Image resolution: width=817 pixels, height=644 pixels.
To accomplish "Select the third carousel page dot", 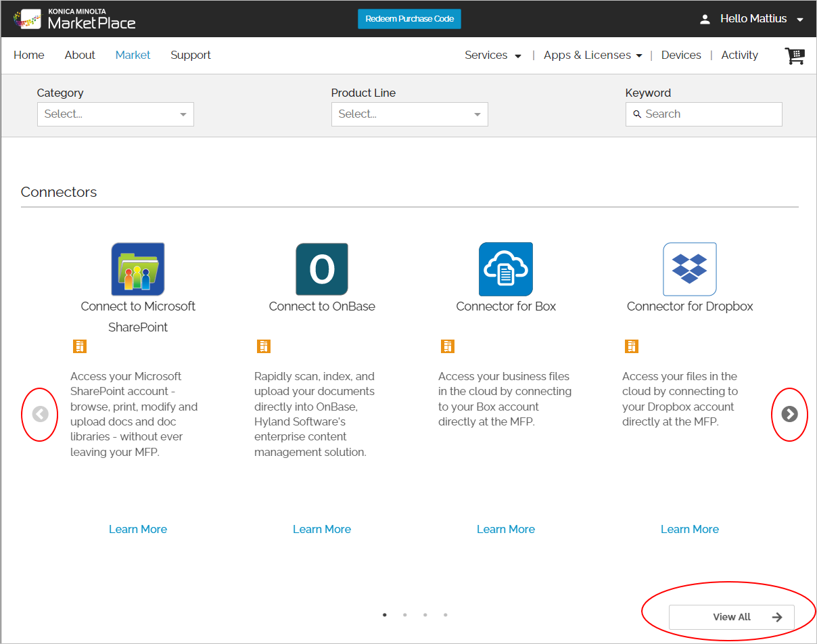I will point(425,615).
